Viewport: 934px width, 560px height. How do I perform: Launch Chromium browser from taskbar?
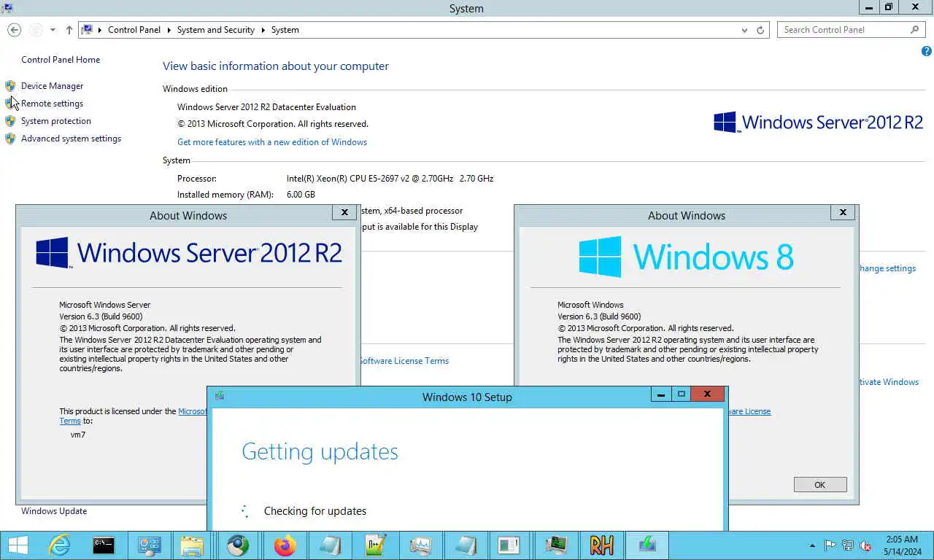coord(238,545)
